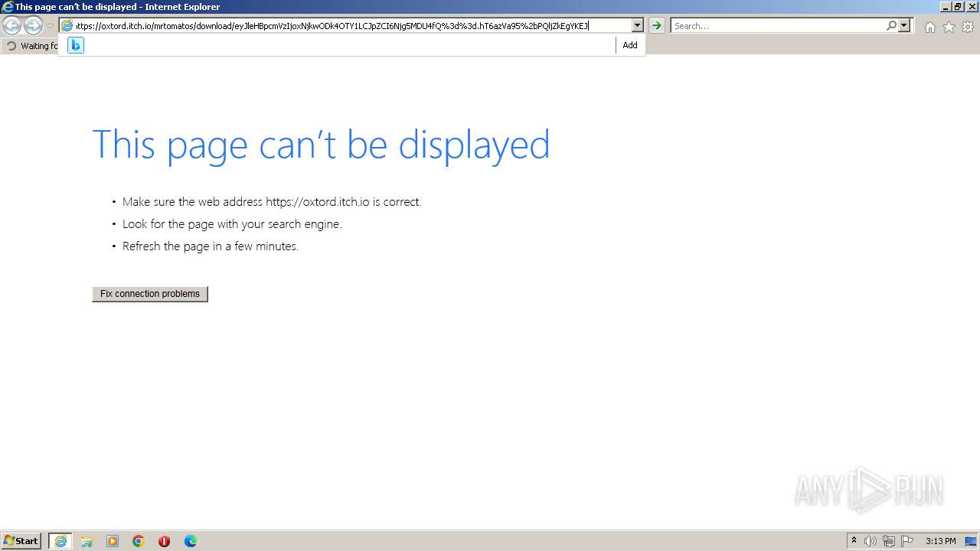Open the search provider dropdown arrow
Viewport: 980px width, 551px height.
[904, 26]
